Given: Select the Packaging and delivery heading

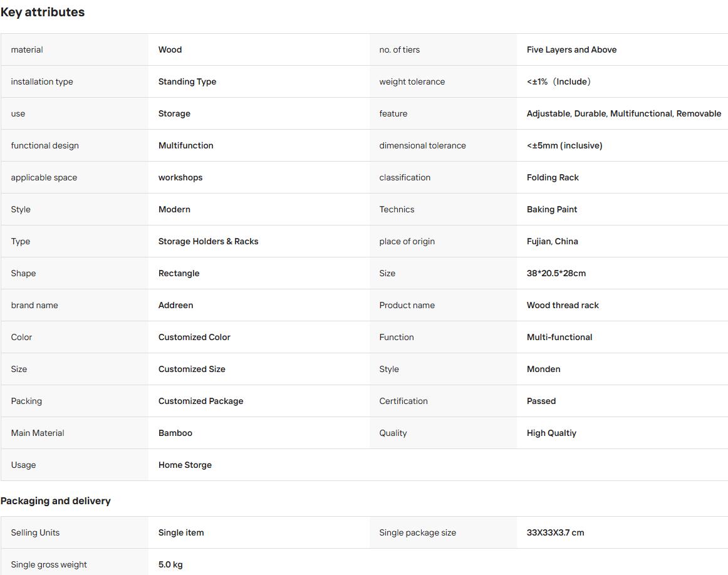Looking at the screenshot, I should [x=55, y=500].
